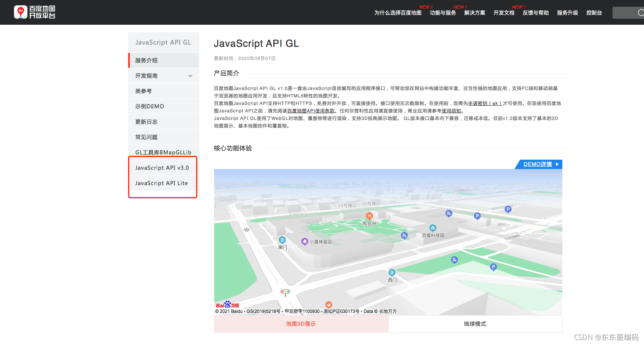Click inside the top-right search input box
The width and height of the screenshot is (644, 344).
pos(625,12)
